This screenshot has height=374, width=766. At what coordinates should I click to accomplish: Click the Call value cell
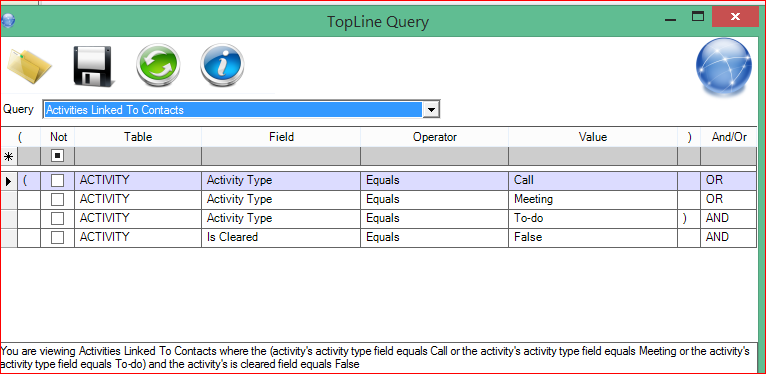(593, 181)
